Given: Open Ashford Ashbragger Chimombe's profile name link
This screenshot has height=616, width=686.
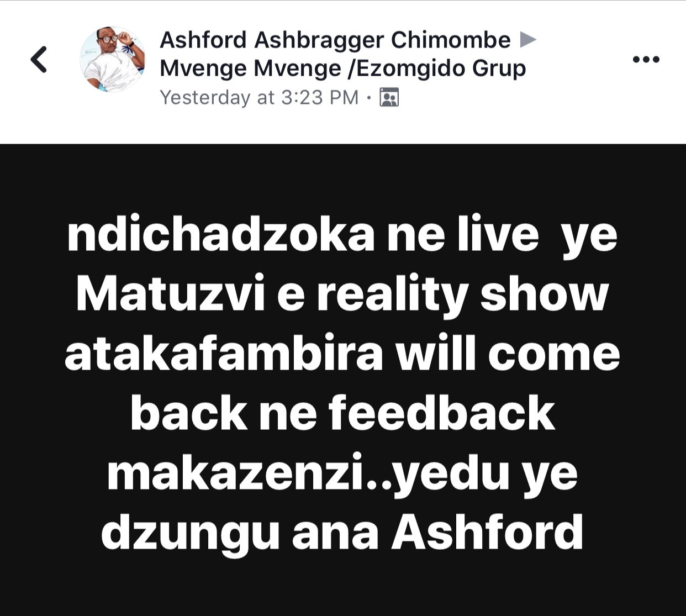Looking at the screenshot, I should (x=335, y=40).
